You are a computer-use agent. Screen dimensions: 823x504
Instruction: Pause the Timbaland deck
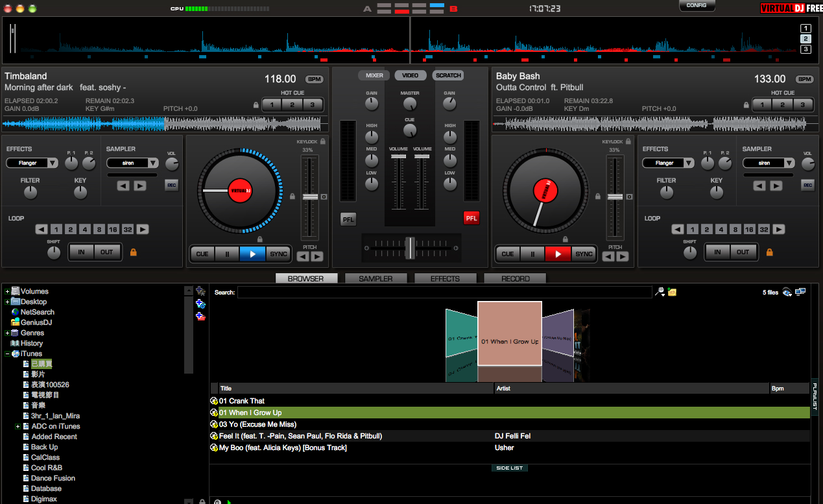coord(227,254)
